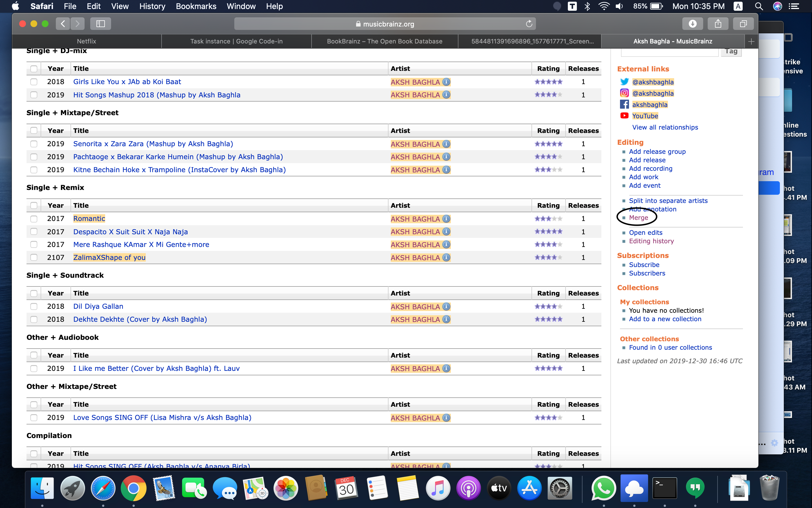The image size is (812, 508).
Task: Open the Twitter icon for @akshbaghla
Action: point(624,82)
